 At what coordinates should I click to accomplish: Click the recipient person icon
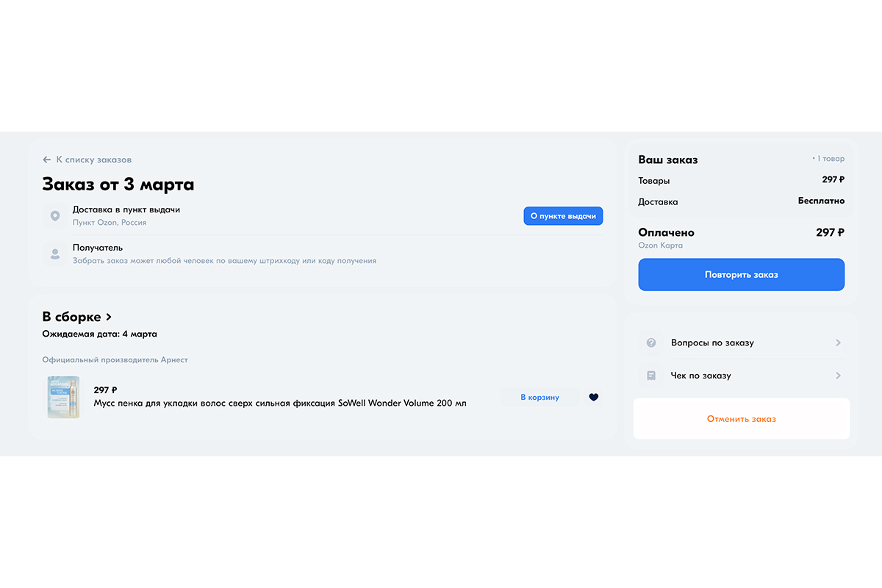point(55,254)
